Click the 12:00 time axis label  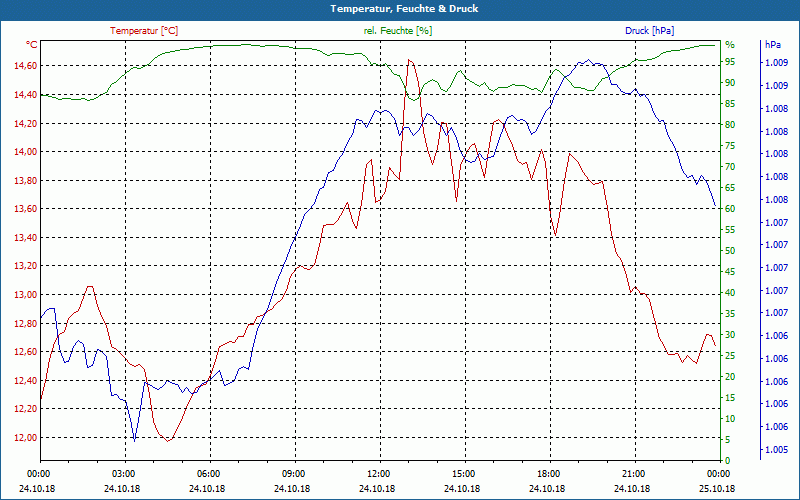click(377, 473)
